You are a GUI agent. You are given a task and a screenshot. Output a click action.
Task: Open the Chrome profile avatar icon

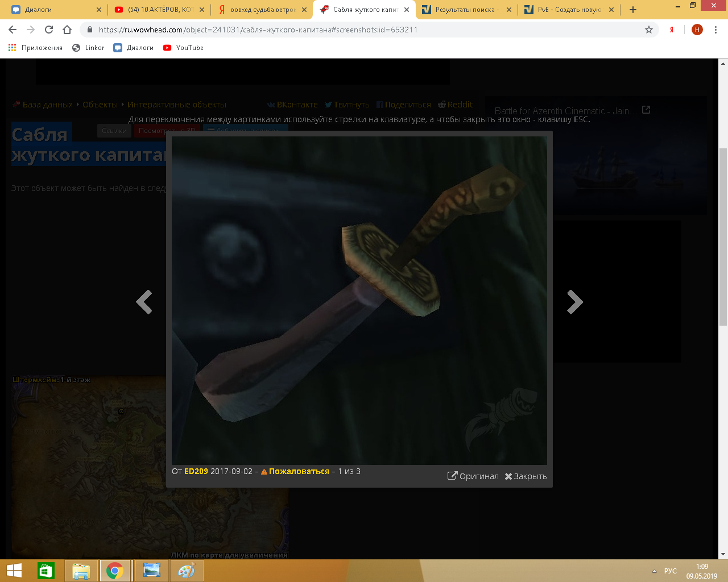pyautogui.click(x=697, y=30)
